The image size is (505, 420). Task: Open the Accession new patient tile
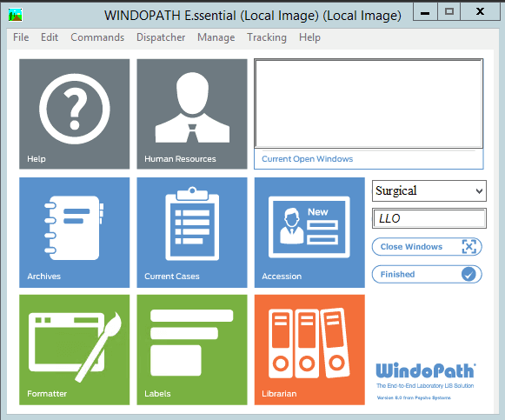click(309, 232)
